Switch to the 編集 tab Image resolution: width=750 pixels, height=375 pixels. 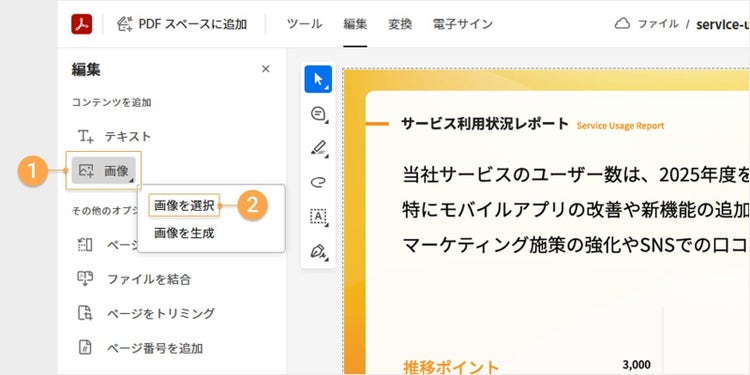pos(355,24)
